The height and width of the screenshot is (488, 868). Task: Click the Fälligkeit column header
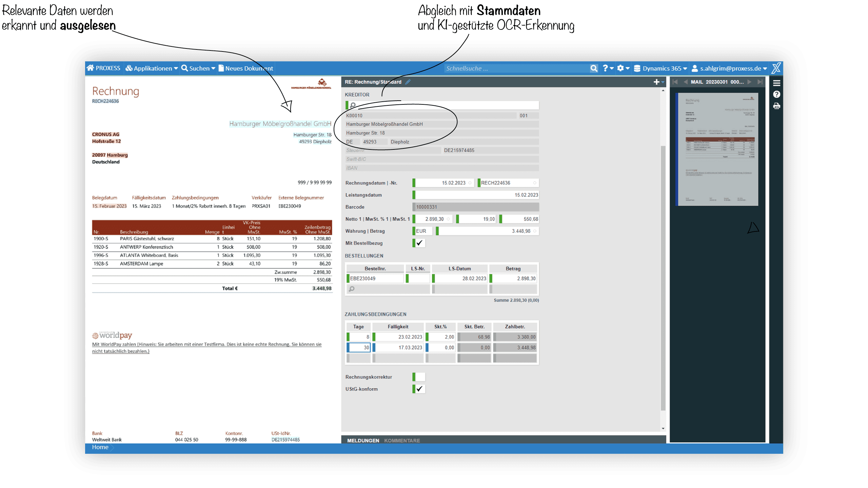398,327
